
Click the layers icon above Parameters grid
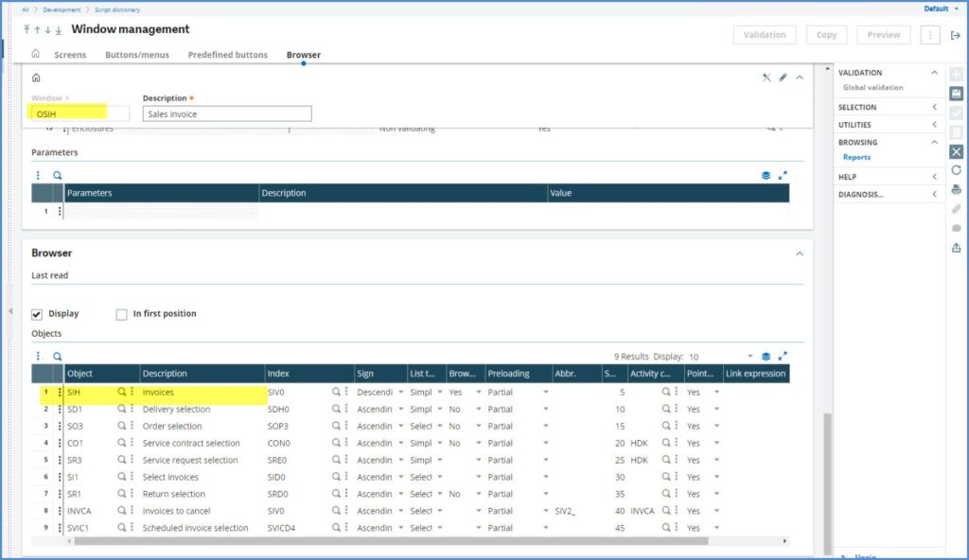click(766, 176)
